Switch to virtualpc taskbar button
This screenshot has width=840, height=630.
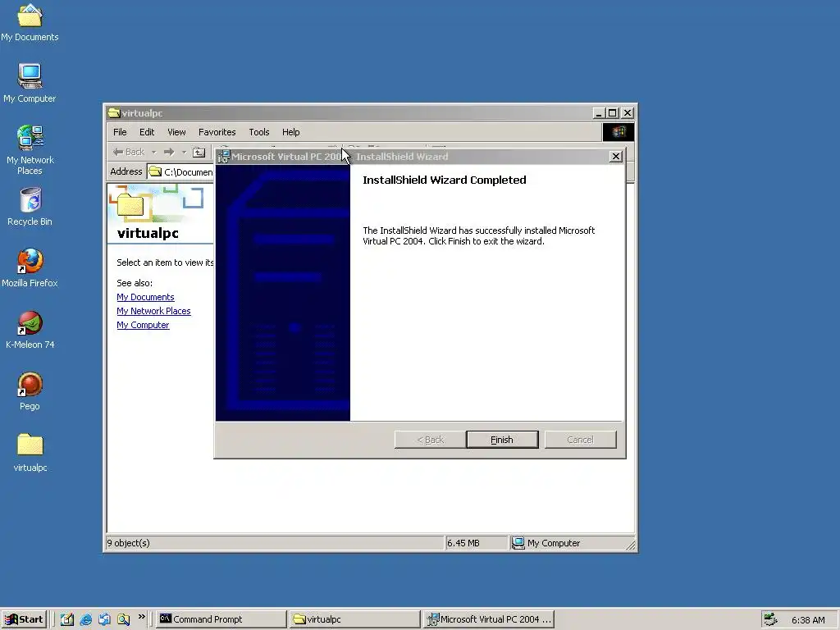[354, 619]
